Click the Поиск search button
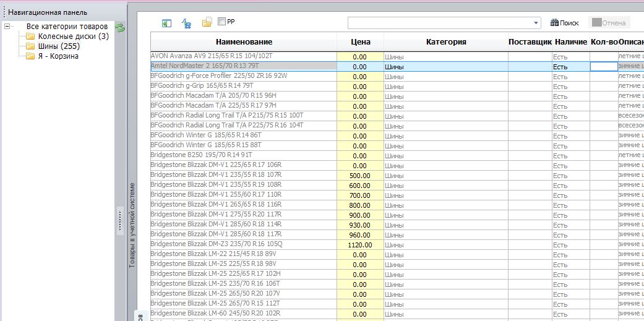 (564, 23)
